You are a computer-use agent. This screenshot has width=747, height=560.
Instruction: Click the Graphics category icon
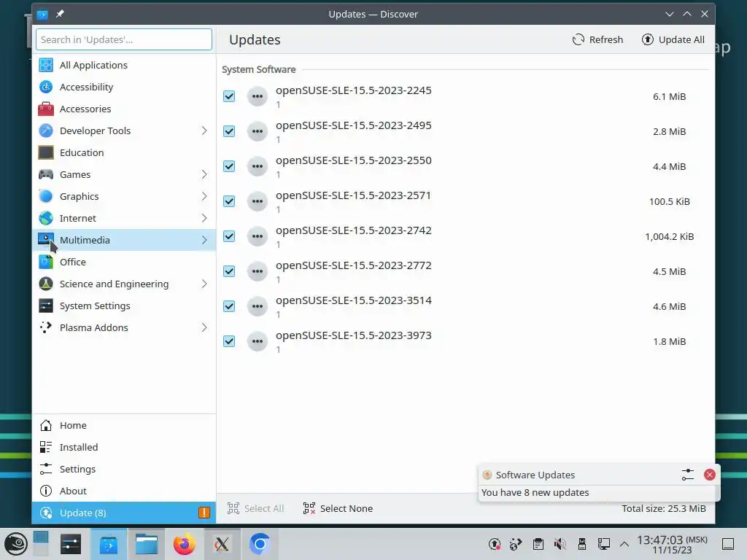pos(46,197)
